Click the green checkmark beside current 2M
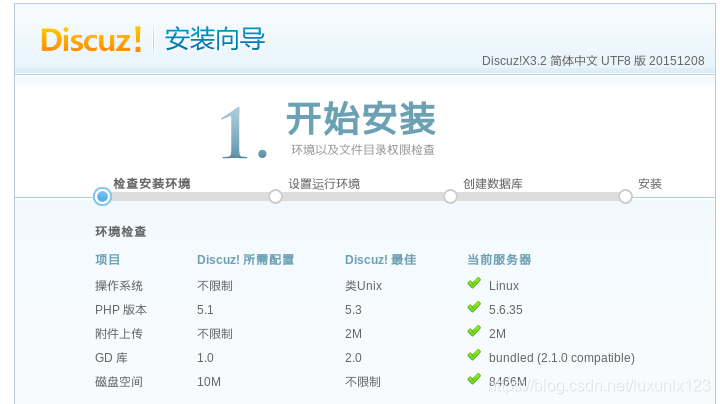 coord(474,331)
